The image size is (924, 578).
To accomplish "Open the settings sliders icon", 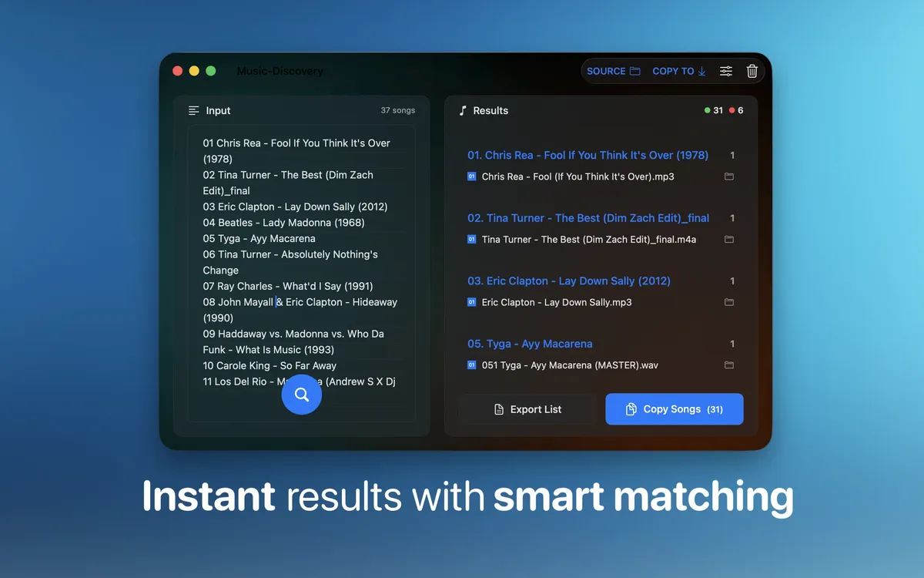I will pyautogui.click(x=726, y=71).
